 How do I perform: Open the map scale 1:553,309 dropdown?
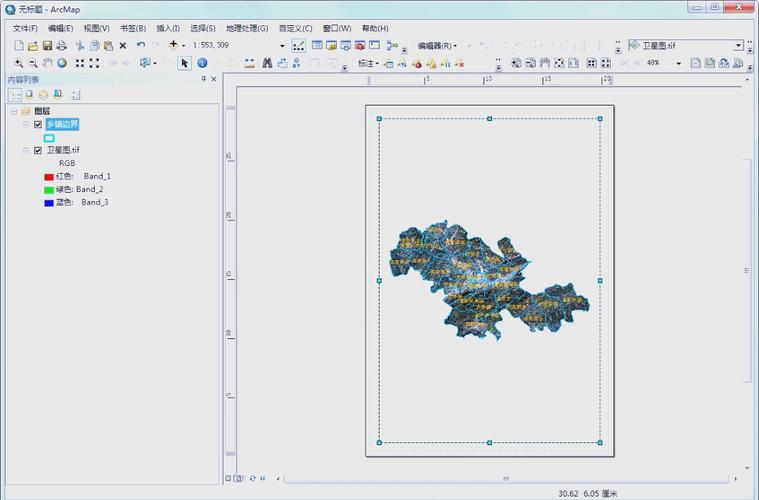(282, 46)
